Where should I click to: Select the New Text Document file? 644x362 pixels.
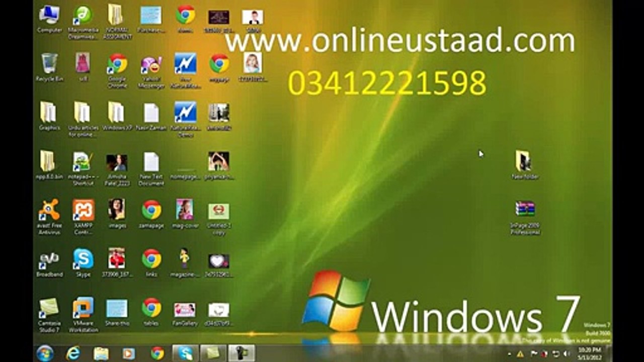point(151,168)
